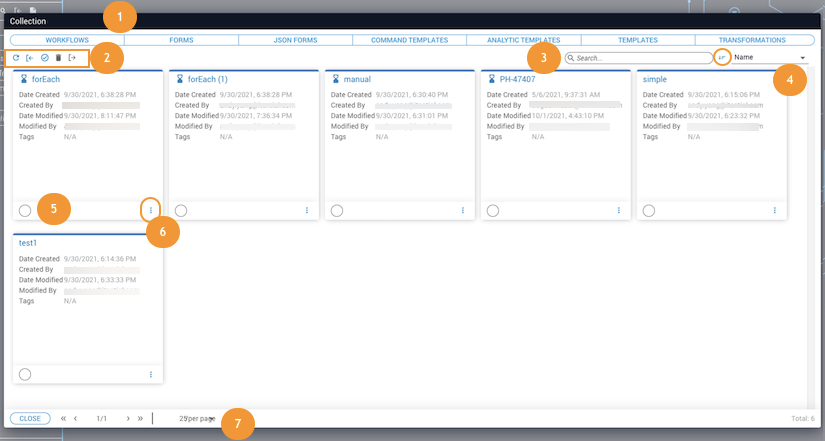Viewport: 825px width, 441px height.
Task: Go to the next page arrow
Action: (128, 418)
